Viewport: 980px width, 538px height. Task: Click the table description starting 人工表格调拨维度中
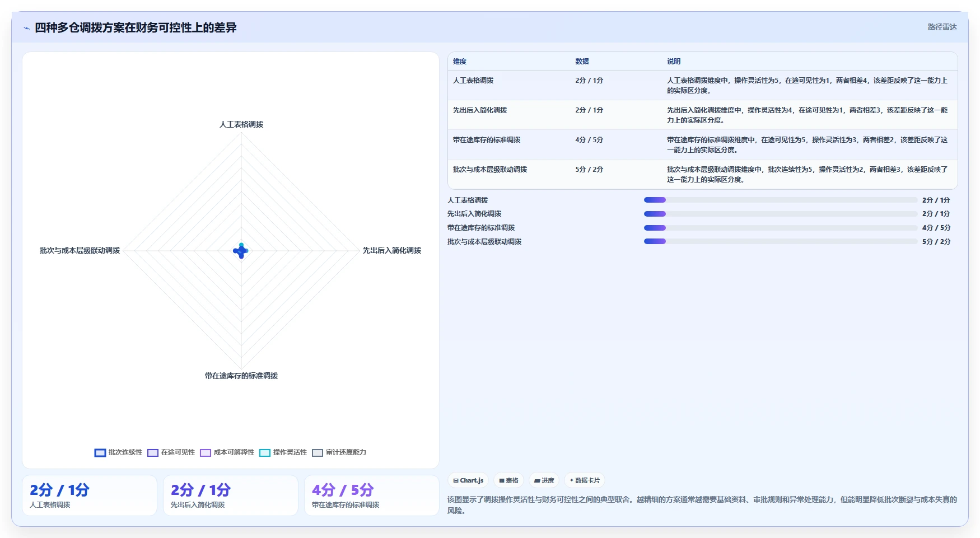coord(807,86)
